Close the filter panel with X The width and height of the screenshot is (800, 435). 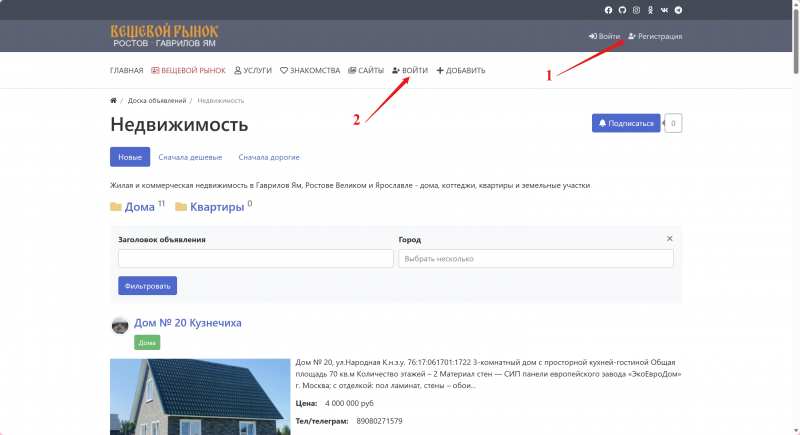click(670, 239)
